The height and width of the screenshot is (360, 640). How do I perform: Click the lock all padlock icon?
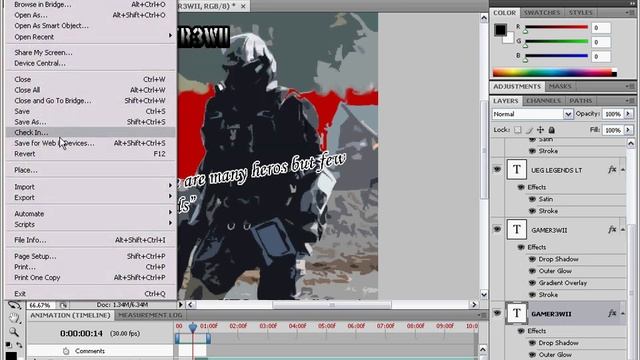(x=551, y=130)
